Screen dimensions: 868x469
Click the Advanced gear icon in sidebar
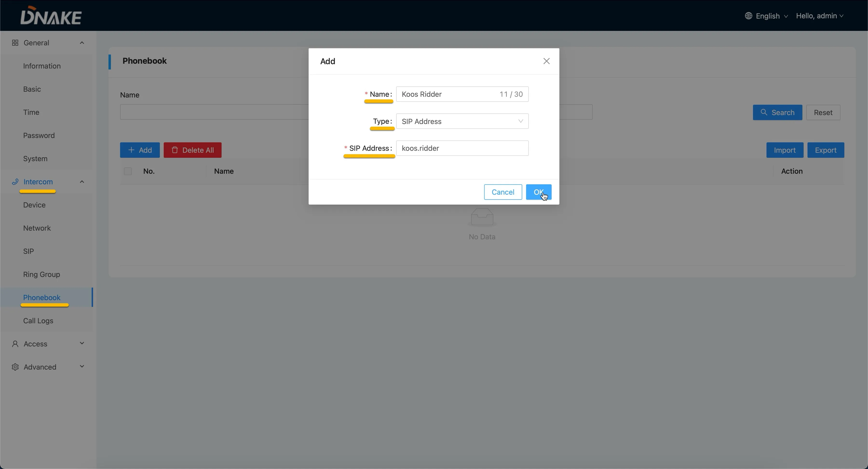(15, 367)
